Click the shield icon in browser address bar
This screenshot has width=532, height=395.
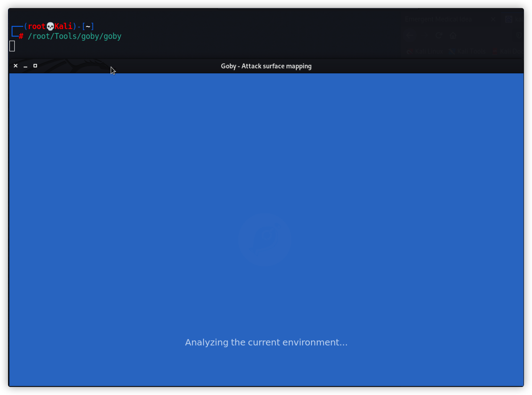(519, 36)
